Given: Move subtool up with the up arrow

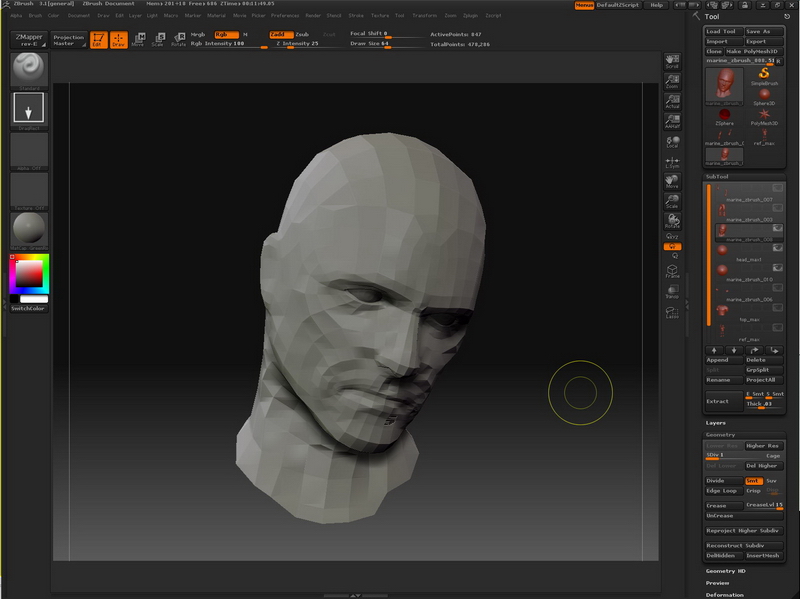Looking at the screenshot, I should [714, 350].
